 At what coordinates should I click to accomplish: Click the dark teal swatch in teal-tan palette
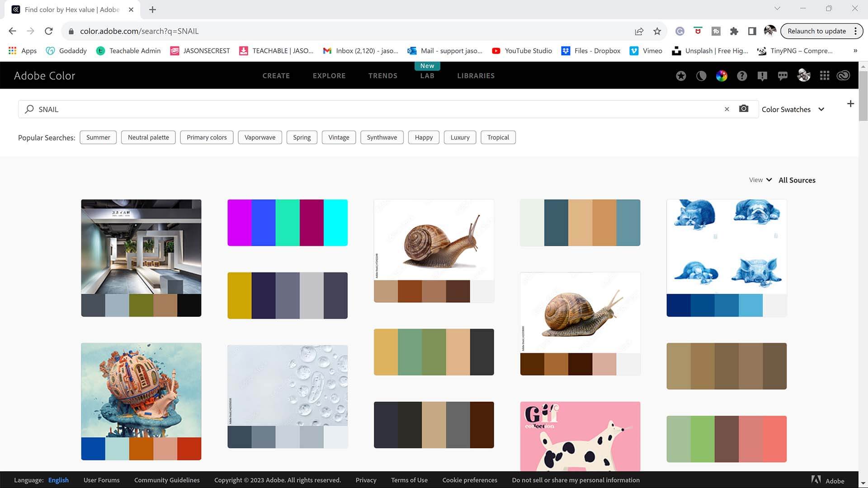pyautogui.click(x=556, y=223)
